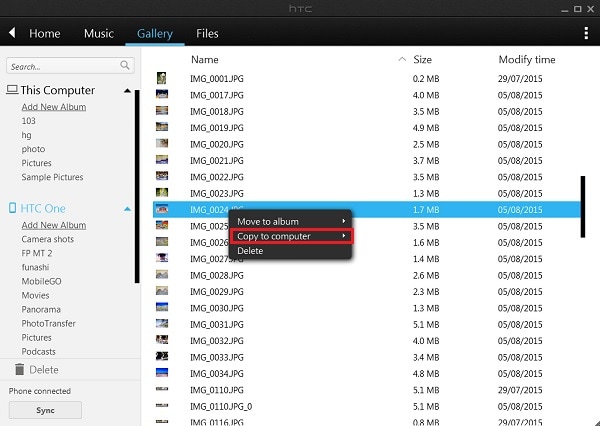The height and width of the screenshot is (426, 600).
Task: Select the IMG_0031.JPG file name
Action: click(217, 324)
